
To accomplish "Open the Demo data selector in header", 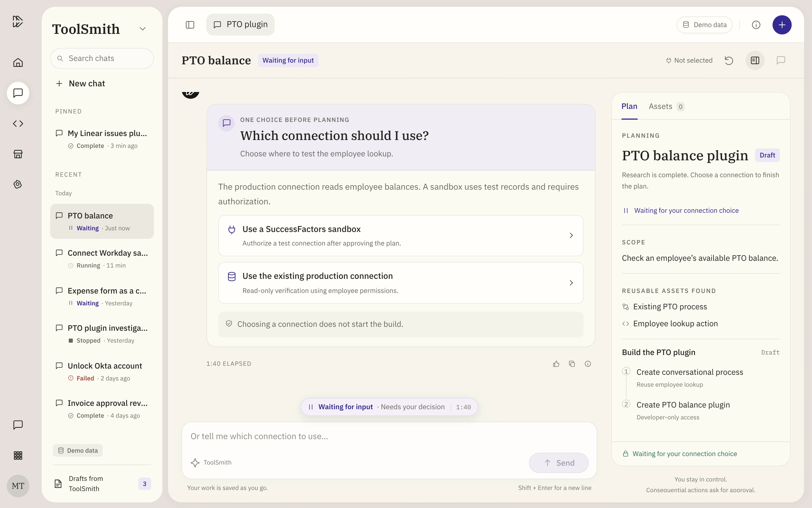I will [x=704, y=25].
